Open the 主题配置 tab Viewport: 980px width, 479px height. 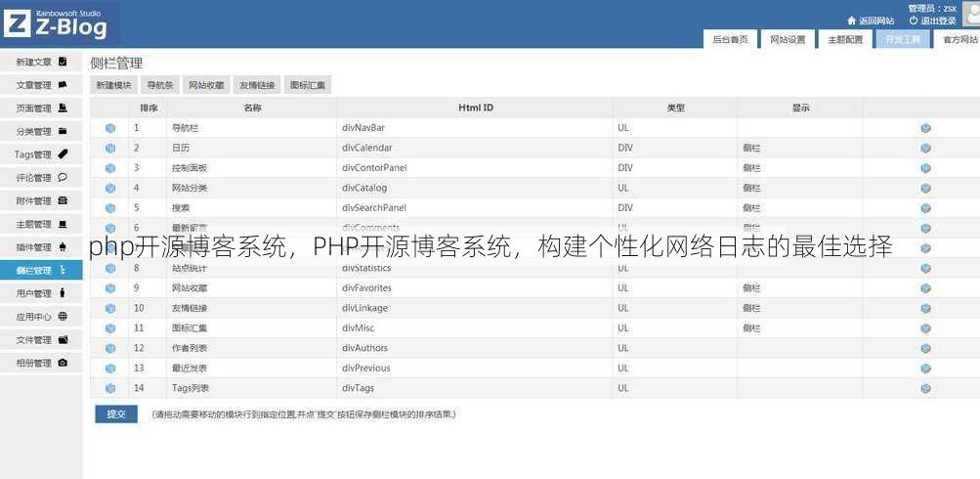845,39
